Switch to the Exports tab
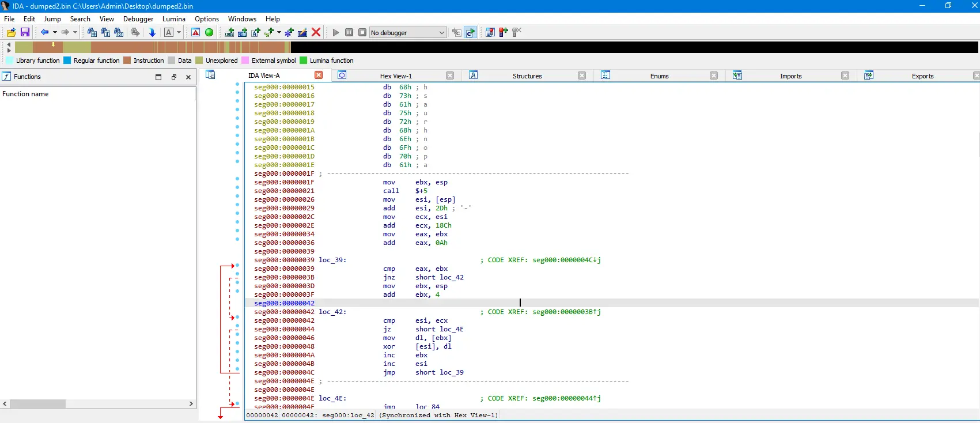The image size is (980, 423). [922, 76]
